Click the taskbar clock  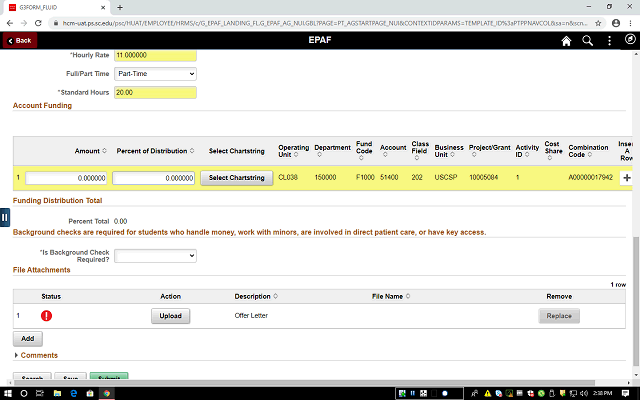(x=603, y=393)
